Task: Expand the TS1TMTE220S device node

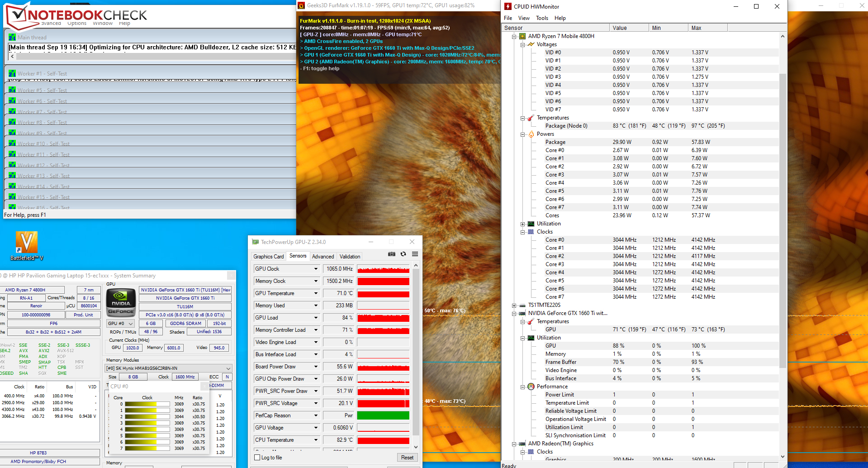Action: tap(514, 306)
